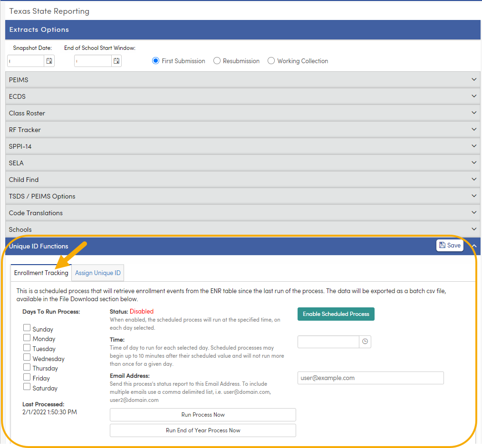Click Enable Scheduled Process
The height and width of the screenshot is (448, 482).
(x=336, y=314)
